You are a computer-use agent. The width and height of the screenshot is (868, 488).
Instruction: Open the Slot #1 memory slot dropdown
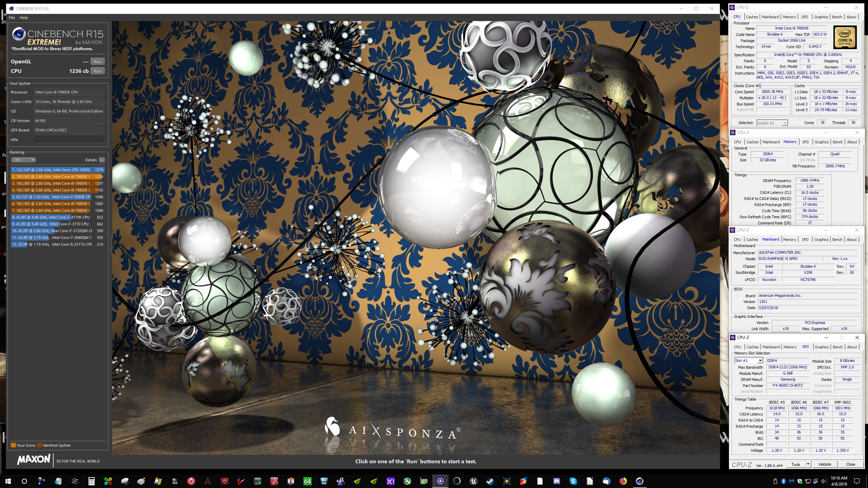748,361
